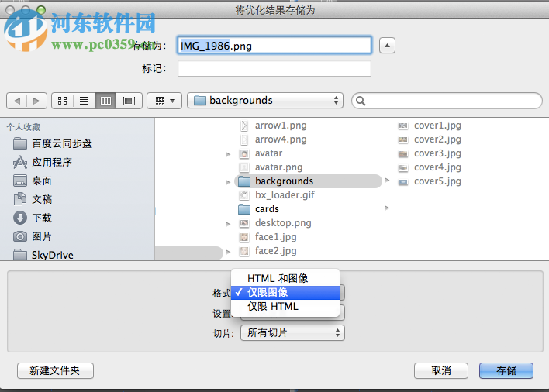The height and width of the screenshot is (392, 549).
Task: Expand the cards folder arrow
Action: (387, 208)
